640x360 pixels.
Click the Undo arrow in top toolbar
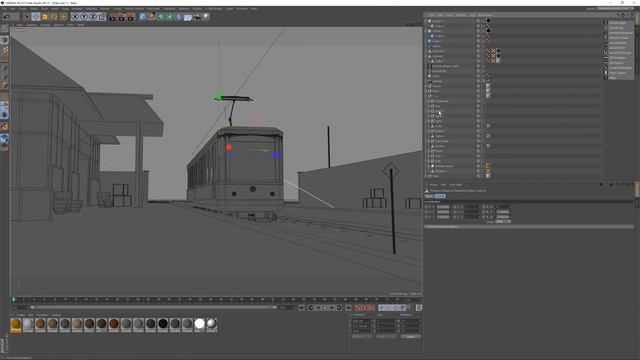(x=7, y=17)
